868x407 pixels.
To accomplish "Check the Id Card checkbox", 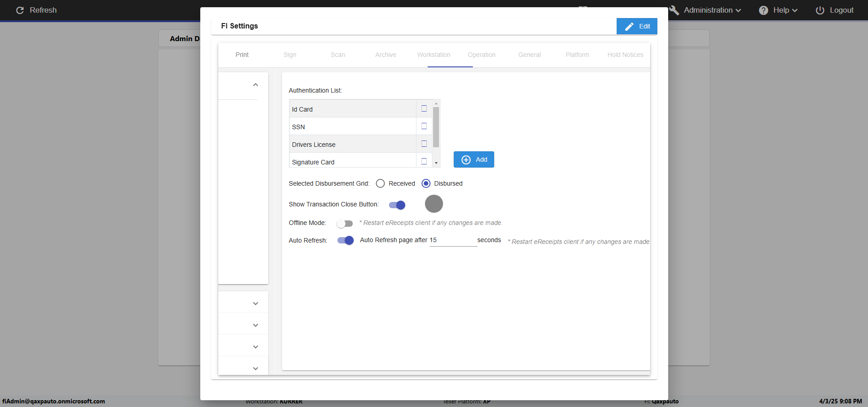I will coord(424,108).
